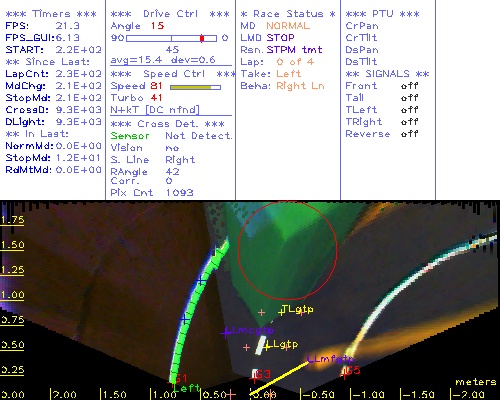500x400 pixels.
Task: Open the PTU panel header
Action: pos(383,14)
